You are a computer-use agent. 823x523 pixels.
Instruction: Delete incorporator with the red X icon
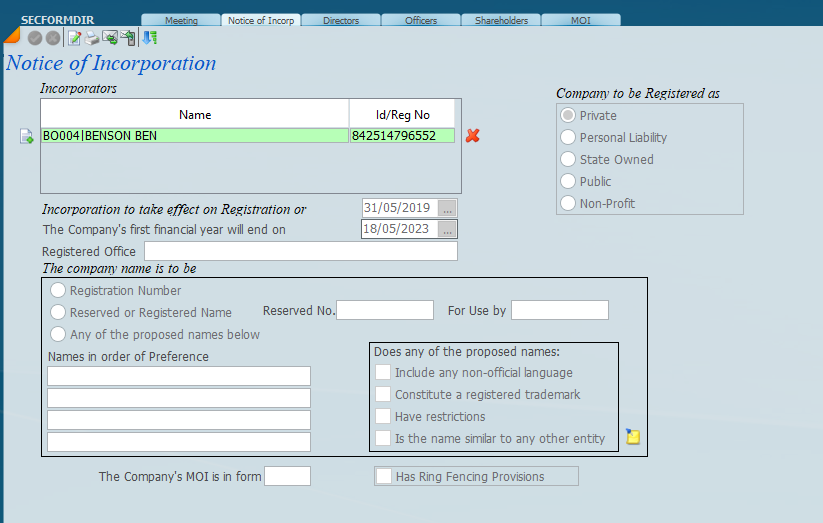pyautogui.click(x=473, y=136)
